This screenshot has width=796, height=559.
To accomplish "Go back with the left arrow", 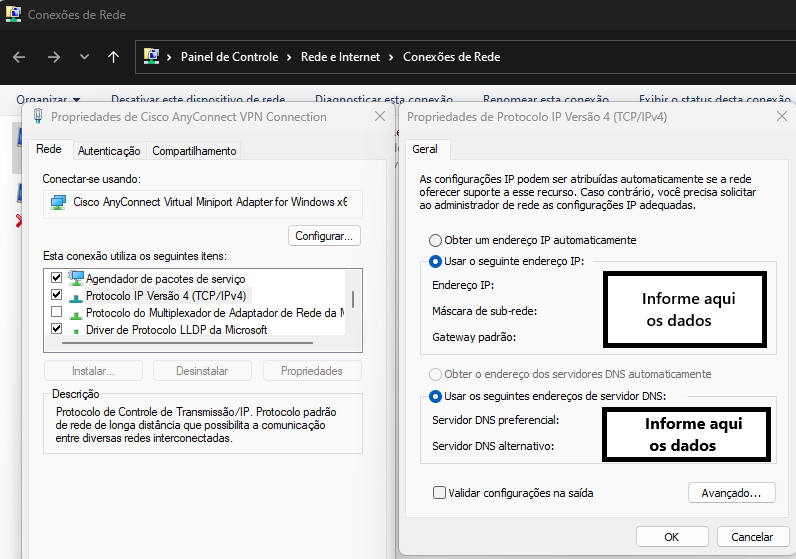I will 19,57.
